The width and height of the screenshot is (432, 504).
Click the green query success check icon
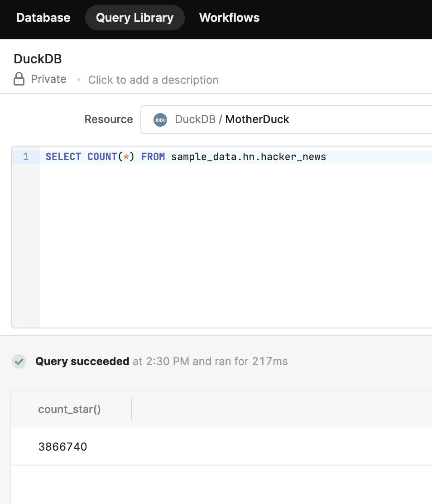click(19, 361)
